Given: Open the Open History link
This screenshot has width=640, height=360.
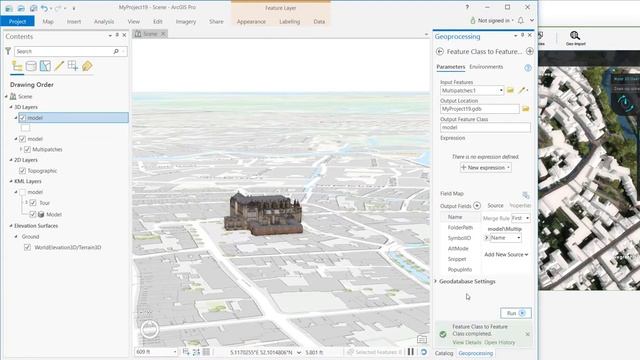Looking at the screenshot, I should click(x=500, y=342).
